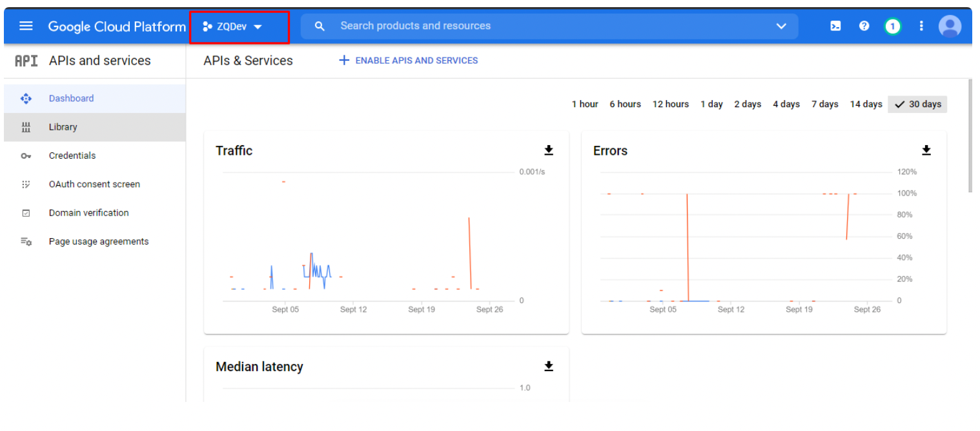
Task: Open Domain verification in sidebar
Action: click(94, 213)
